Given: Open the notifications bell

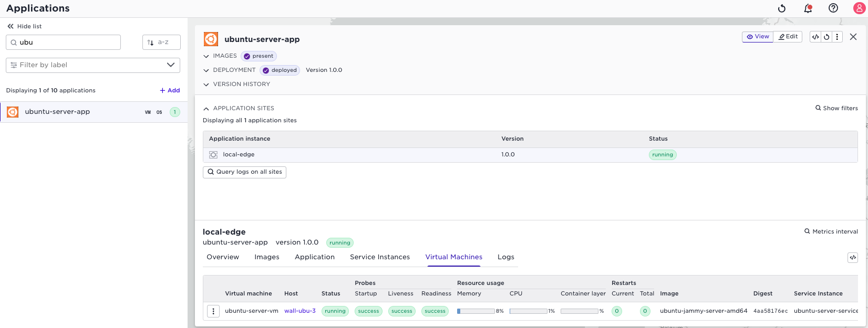Looking at the screenshot, I should (x=808, y=8).
